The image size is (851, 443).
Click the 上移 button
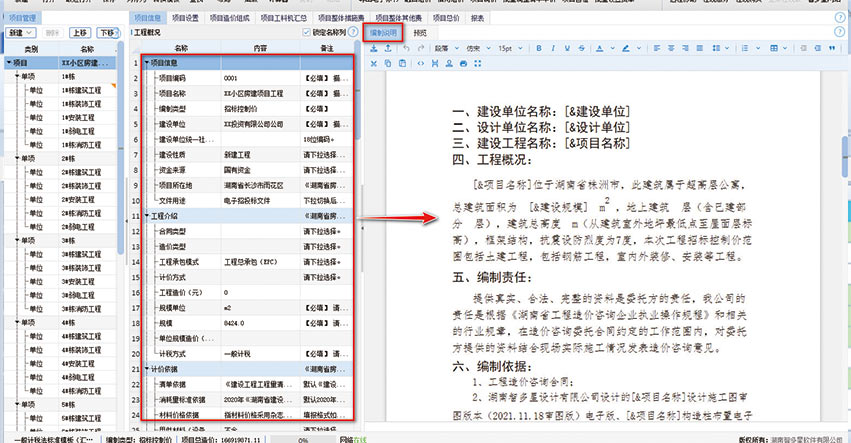tap(80, 33)
